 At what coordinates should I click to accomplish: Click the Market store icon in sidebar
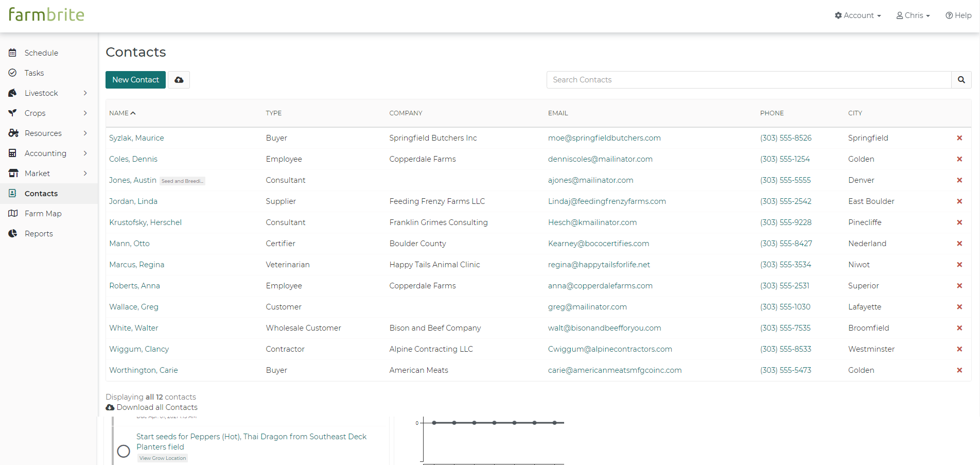(x=13, y=173)
